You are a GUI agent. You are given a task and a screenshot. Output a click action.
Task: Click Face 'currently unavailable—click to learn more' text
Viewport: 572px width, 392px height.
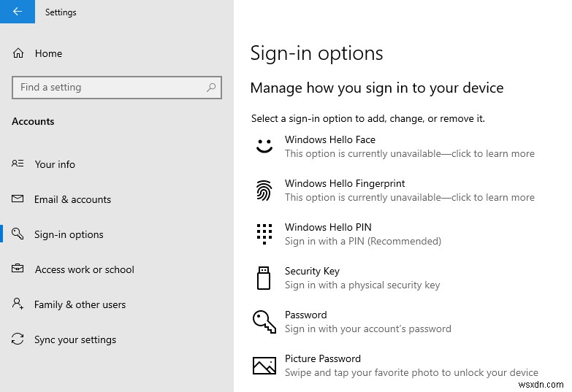tap(410, 153)
